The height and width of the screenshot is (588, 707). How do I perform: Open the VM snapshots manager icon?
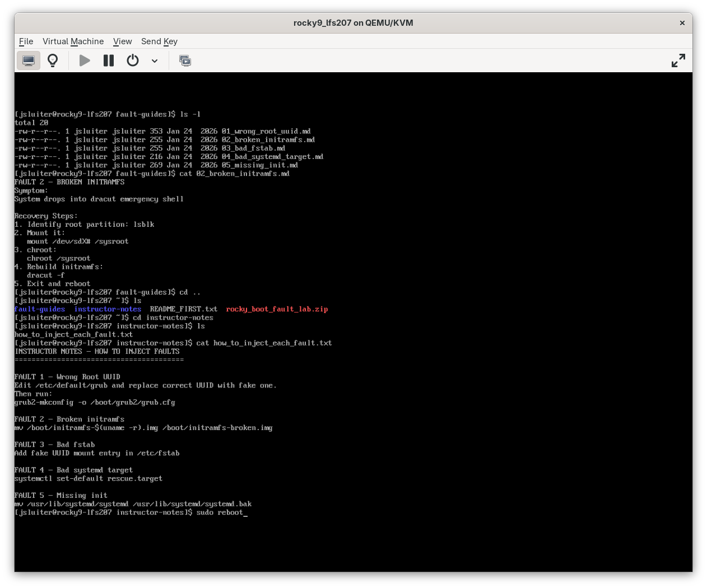[x=185, y=60]
